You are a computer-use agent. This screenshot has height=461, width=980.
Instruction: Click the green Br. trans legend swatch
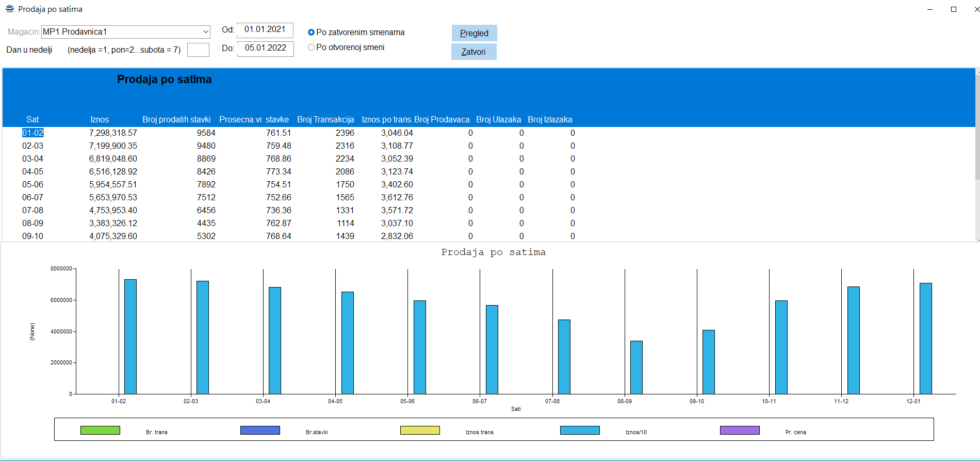(x=100, y=431)
